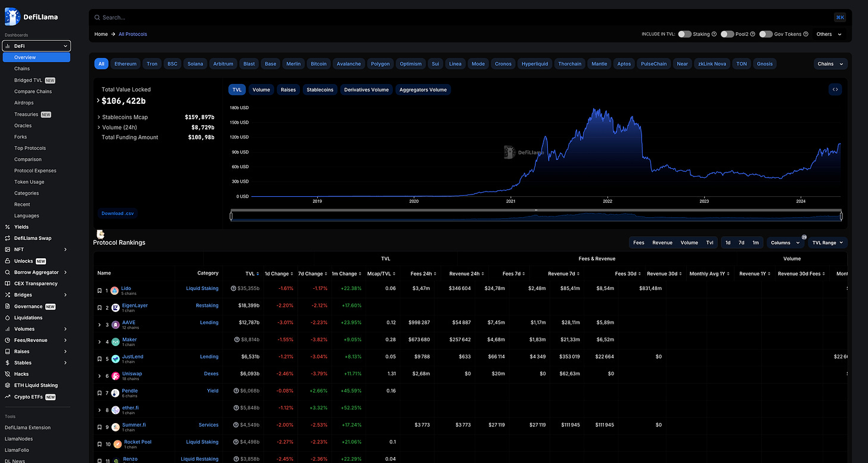Select the 1d period toggle

728,243
